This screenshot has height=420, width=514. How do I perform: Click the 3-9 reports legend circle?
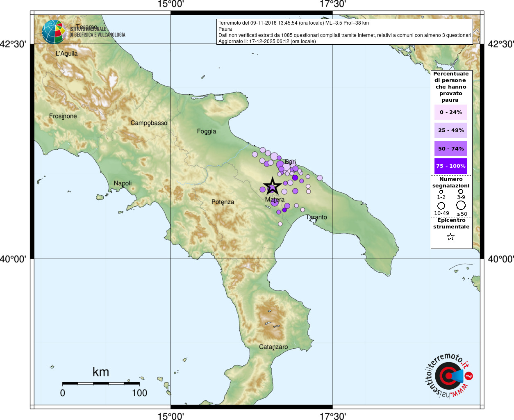coord(461,192)
